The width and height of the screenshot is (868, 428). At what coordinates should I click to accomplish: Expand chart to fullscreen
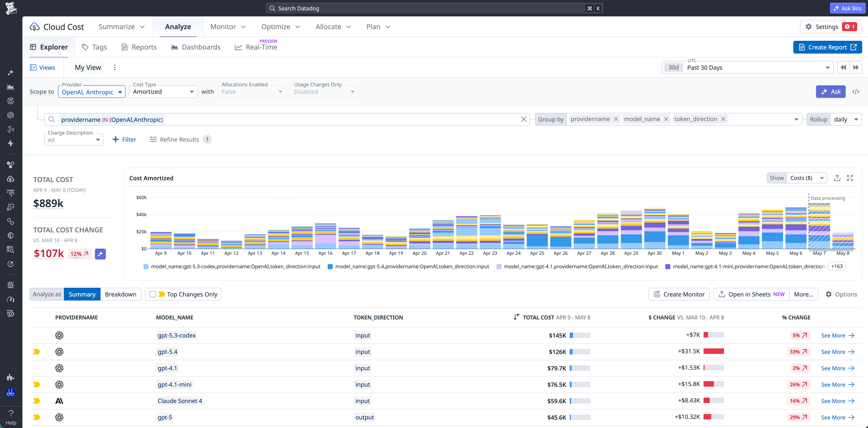850,178
